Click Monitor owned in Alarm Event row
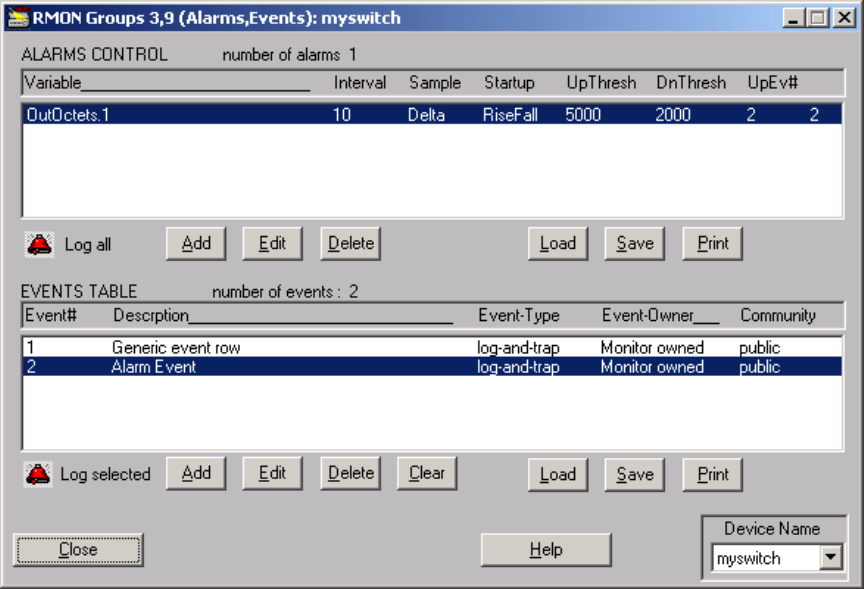864x589 pixels. coord(652,367)
